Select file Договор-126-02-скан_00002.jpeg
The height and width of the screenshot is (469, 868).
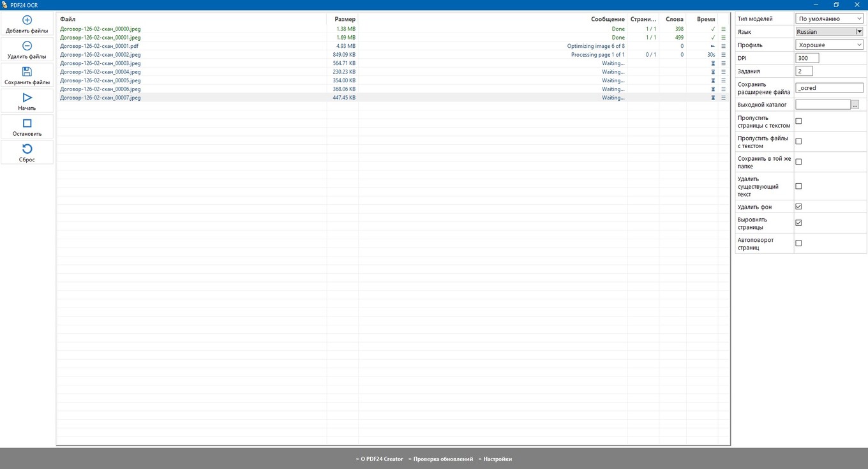100,55
